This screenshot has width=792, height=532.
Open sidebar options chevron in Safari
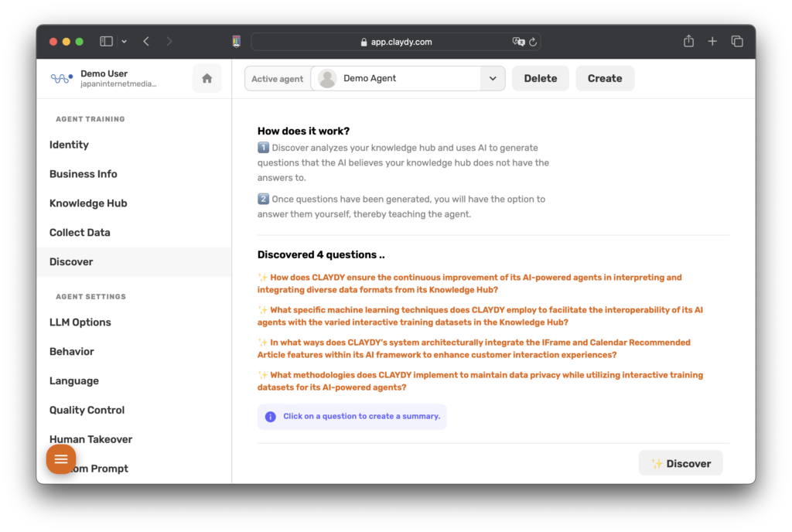click(125, 42)
